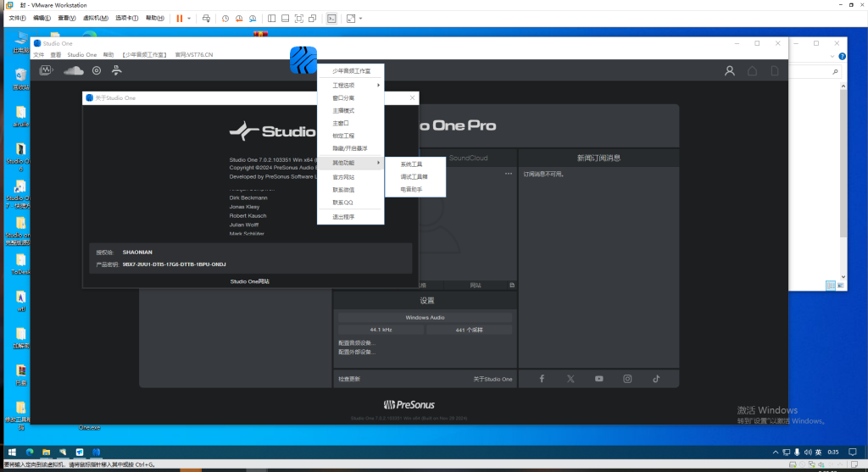This screenshot has height=472, width=868.
Task: Open the Facebook social icon
Action: (x=542, y=379)
